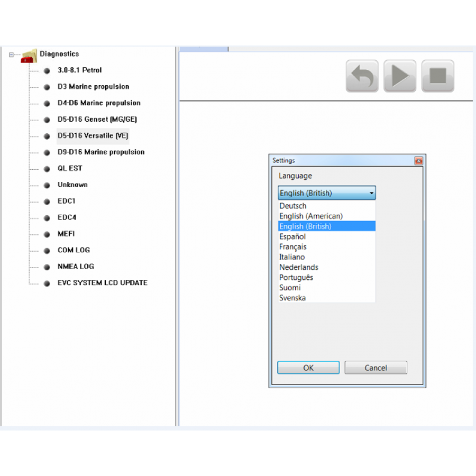Choose Deutsch from language list
The image size is (476, 476).
coord(327,206)
